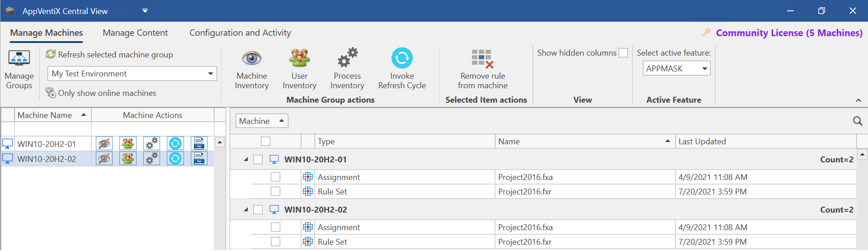Image resolution: width=868 pixels, height=251 pixels.
Task: Click refresh cycle icon for WIN10-20H2-02 row
Action: [x=175, y=159]
